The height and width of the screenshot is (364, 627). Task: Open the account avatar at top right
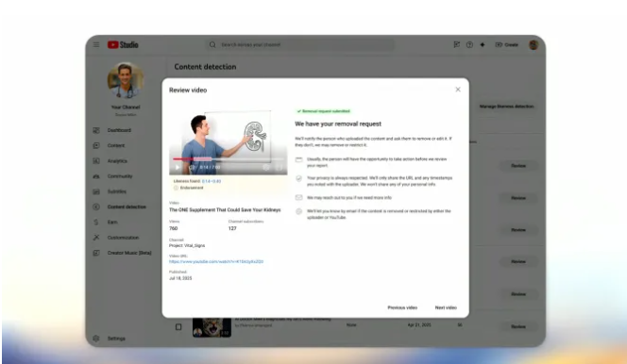[x=534, y=44]
